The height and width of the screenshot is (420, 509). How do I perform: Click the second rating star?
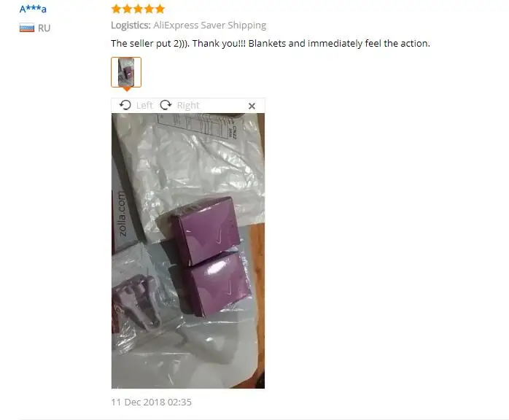[127, 9]
